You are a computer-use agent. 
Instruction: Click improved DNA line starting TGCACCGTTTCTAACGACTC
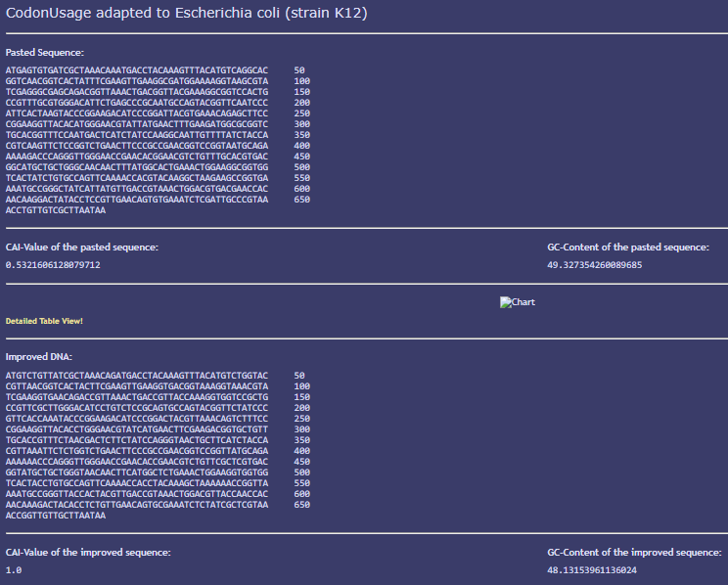point(137,439)
